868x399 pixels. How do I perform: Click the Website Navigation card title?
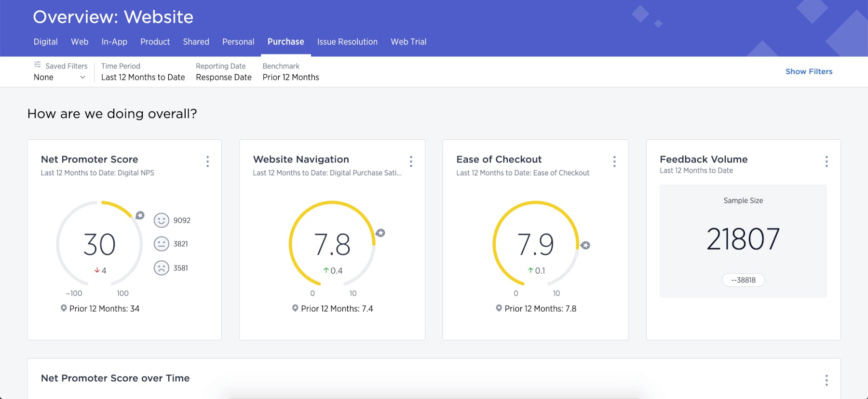[301, 160]
